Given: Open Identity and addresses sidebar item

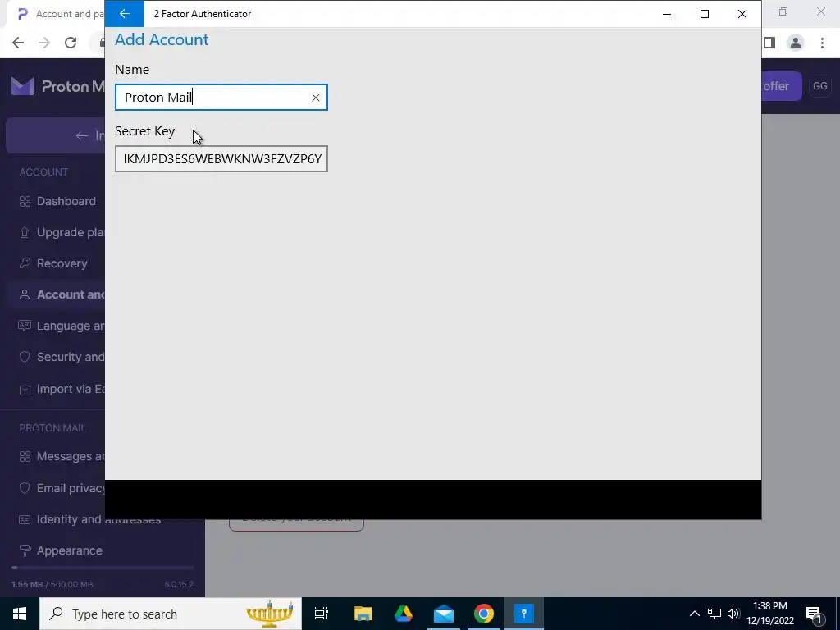Looking at the screenshot, I should pos(90,519).
